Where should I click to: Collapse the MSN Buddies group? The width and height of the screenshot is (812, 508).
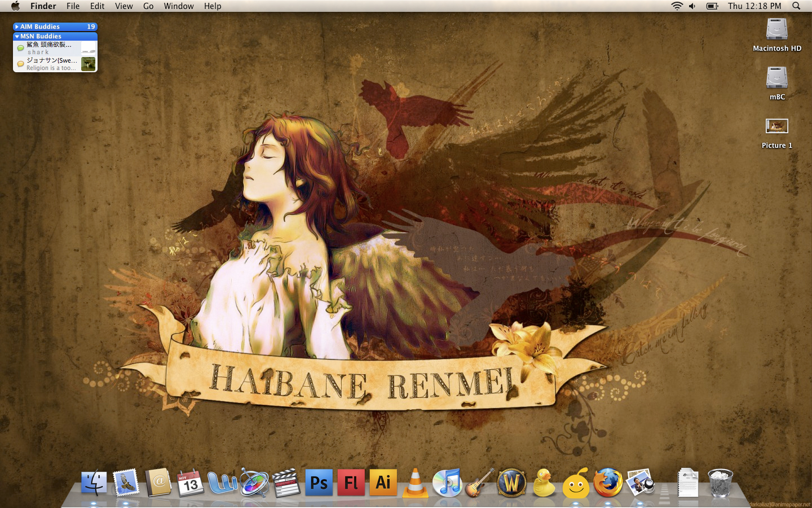tap(17, 36)
